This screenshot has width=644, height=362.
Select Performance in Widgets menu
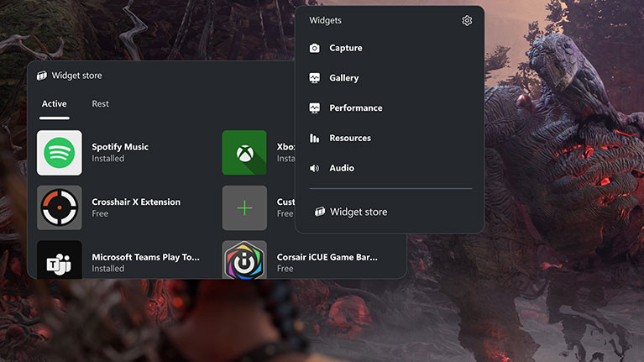pos(356,108)
